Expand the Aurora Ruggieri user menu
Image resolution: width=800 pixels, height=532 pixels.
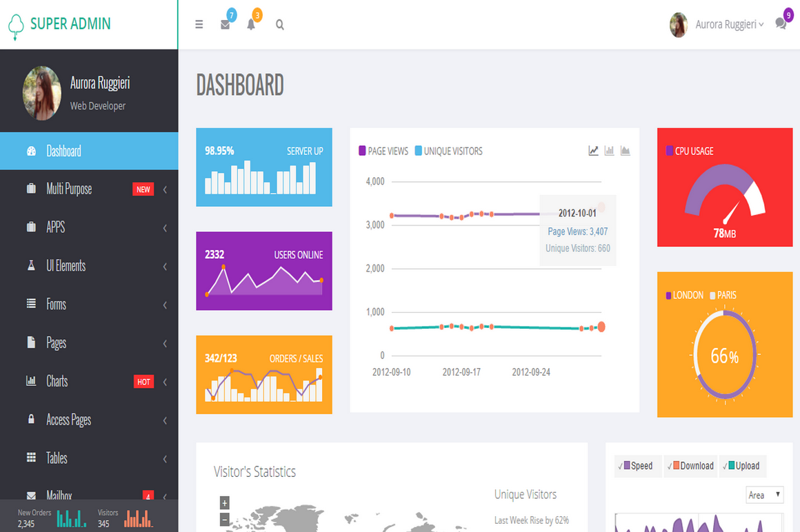coord(729,25)
